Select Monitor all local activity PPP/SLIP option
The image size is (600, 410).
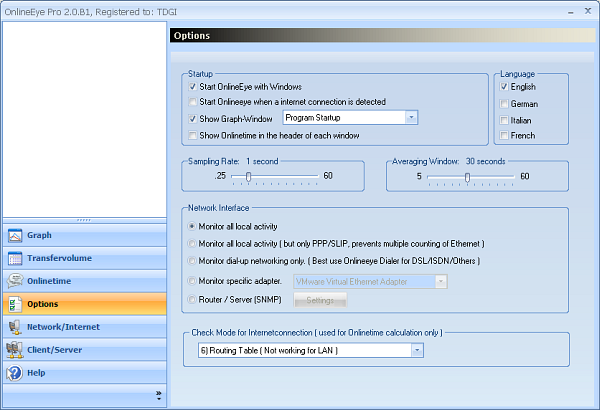tap(192, 244)
